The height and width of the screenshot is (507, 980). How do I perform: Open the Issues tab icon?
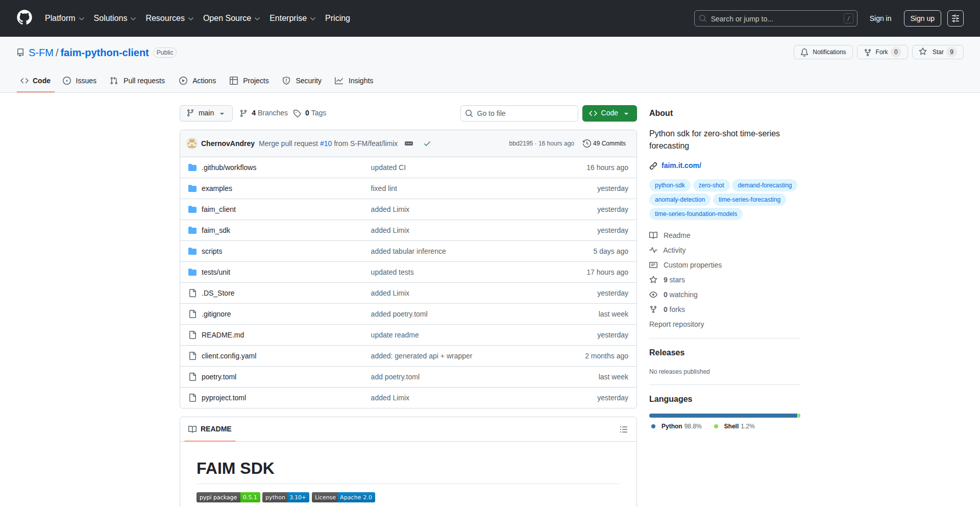click(x=67, y=81)
